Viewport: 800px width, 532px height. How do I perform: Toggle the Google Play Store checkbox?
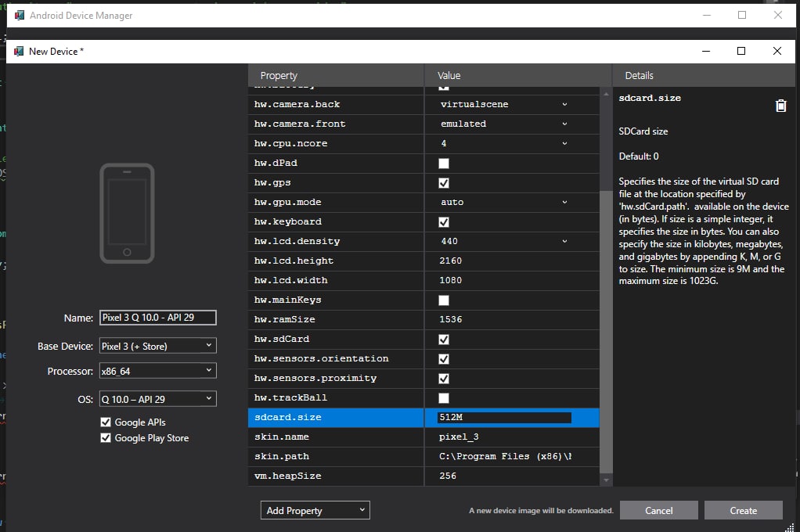(x=106, y=437)
